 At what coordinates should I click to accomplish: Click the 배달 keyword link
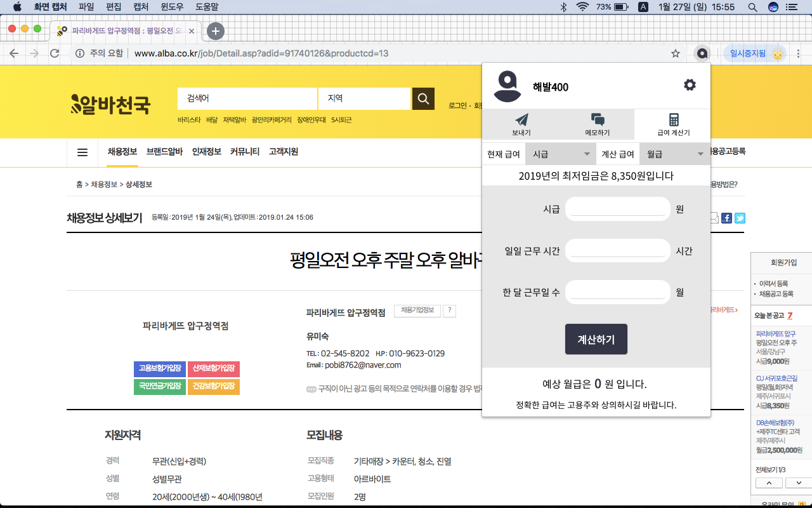[x=212, y=120]
